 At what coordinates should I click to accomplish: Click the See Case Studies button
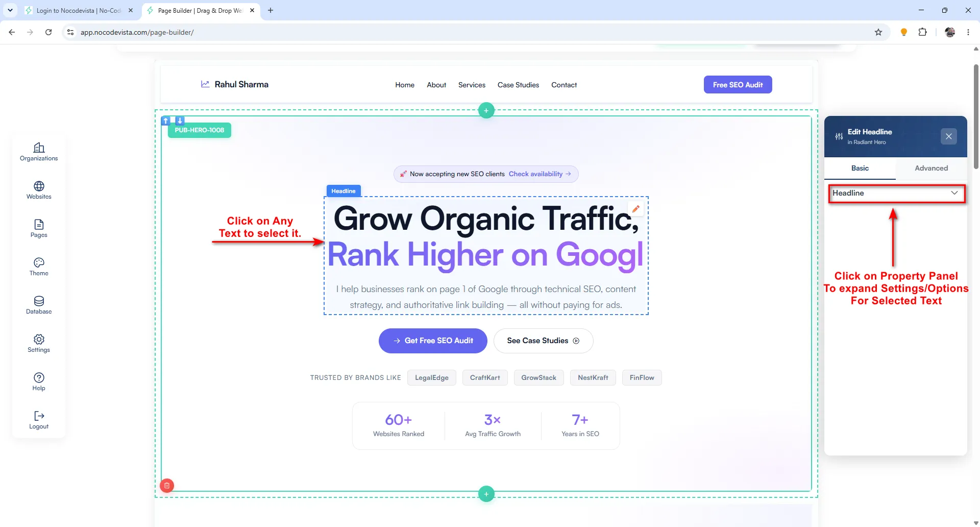543,341
